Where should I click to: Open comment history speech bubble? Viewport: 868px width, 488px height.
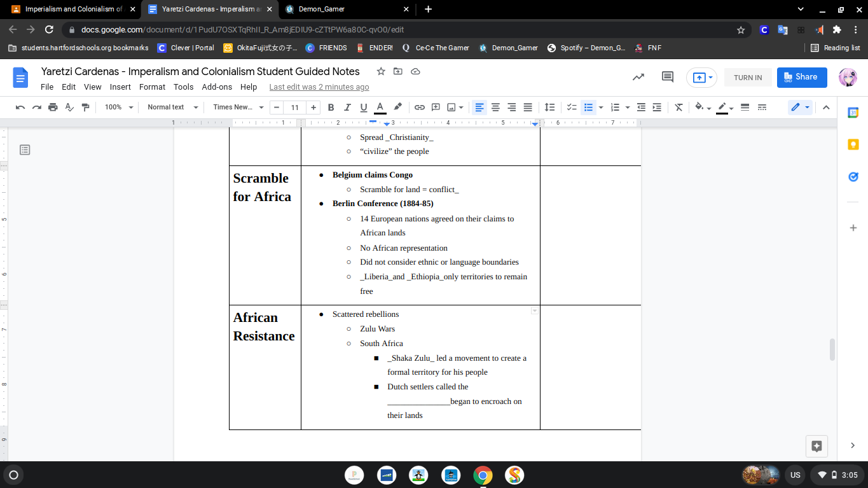667,77
